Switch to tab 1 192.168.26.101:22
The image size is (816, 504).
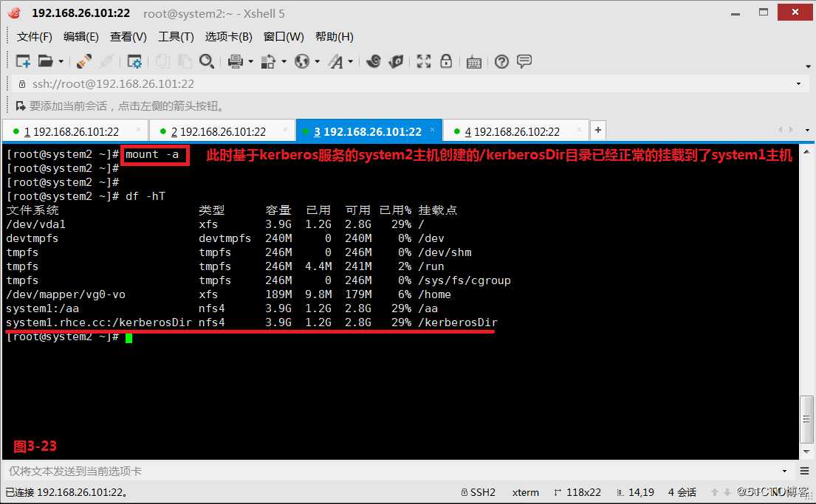click(75, 131)
